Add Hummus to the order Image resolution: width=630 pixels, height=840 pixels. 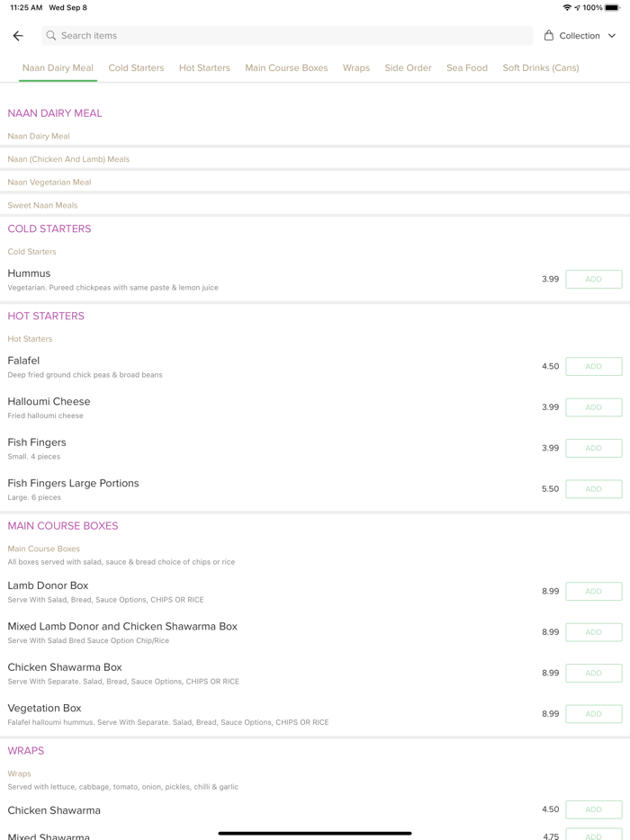point(593,280)
